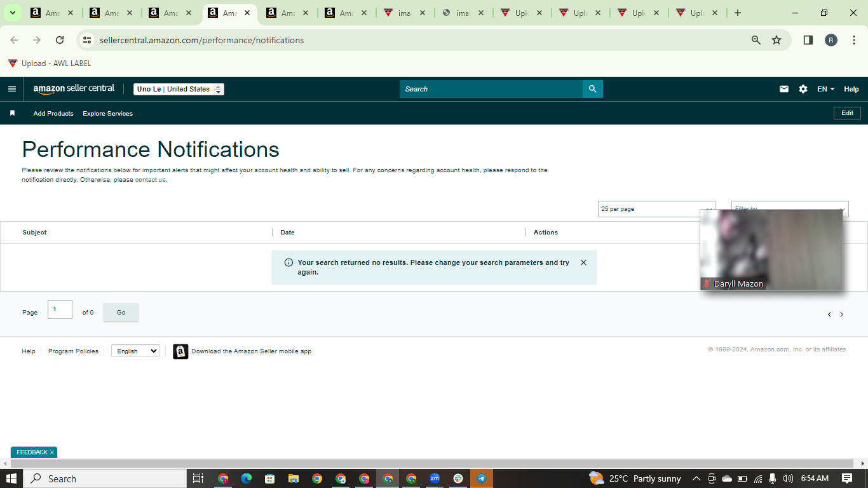Follow the contact us link

[x=151, y=180]
